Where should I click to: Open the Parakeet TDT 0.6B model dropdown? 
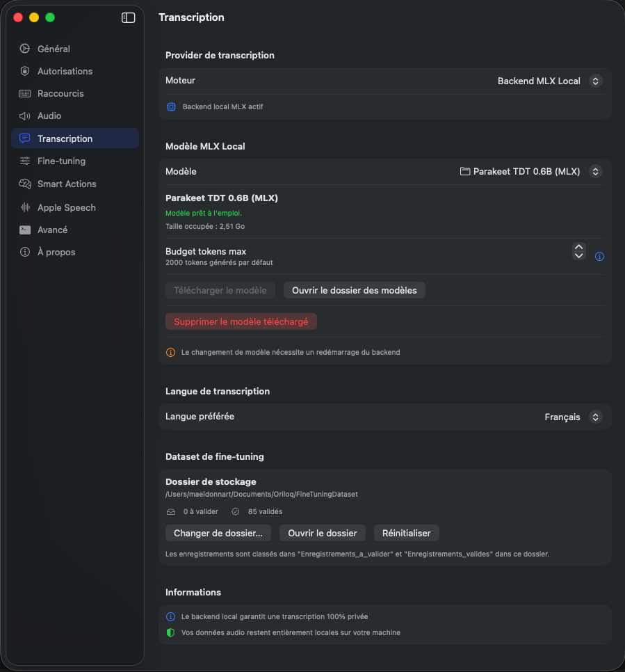pyautogui.click(x=530, y=171)
